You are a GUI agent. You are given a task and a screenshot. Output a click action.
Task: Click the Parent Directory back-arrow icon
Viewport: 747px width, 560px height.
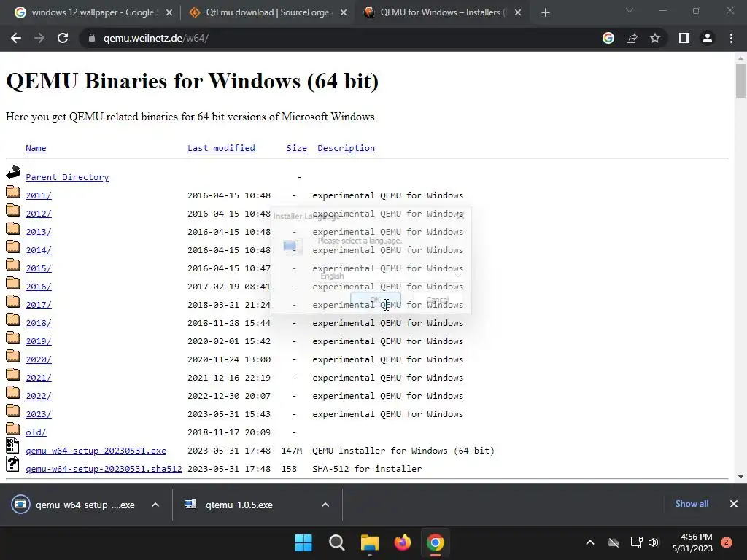coord(13,172)
